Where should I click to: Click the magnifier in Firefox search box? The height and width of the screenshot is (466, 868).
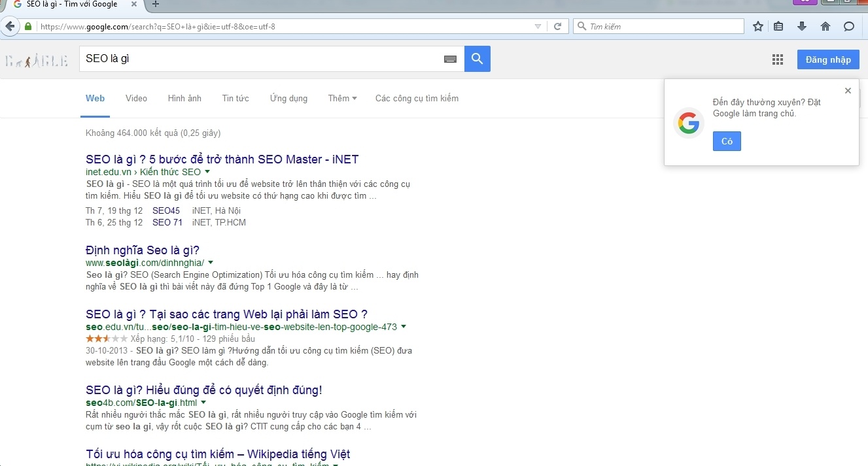[582, 27]
